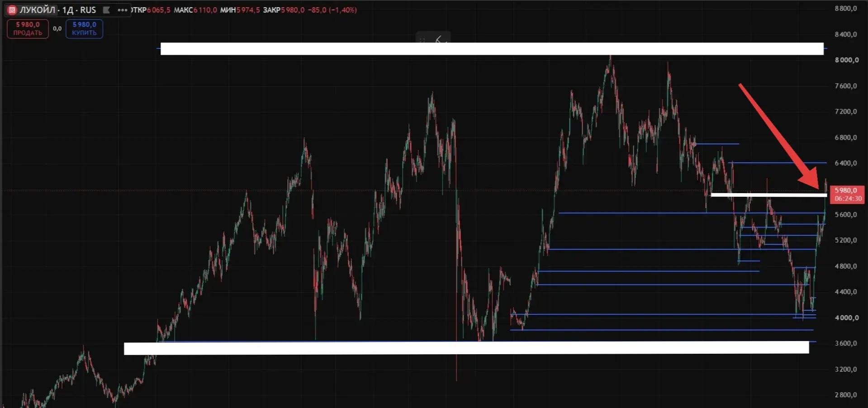Select the short white line near 5980
Viewport: 868px width, 408px height.
click(769, 195)
